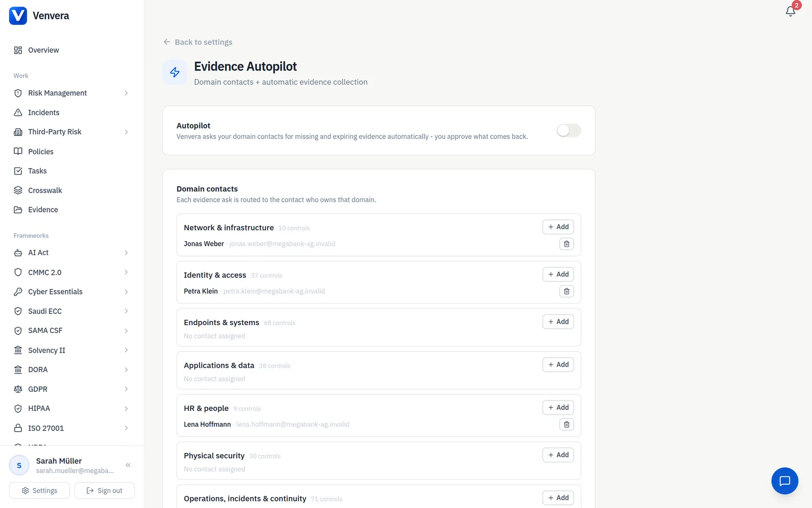Click the Risk Management shield icon
The width and height of the screenshot is (812, 508).
coord(18,93)
